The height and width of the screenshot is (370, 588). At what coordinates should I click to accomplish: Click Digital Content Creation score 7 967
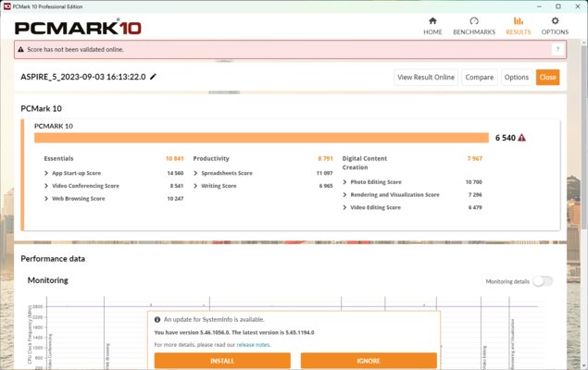click(x=475, y=158)
